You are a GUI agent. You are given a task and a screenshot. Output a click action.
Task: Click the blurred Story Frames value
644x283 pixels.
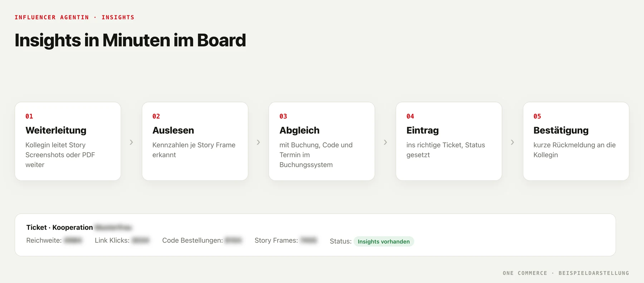coord(309,240)
